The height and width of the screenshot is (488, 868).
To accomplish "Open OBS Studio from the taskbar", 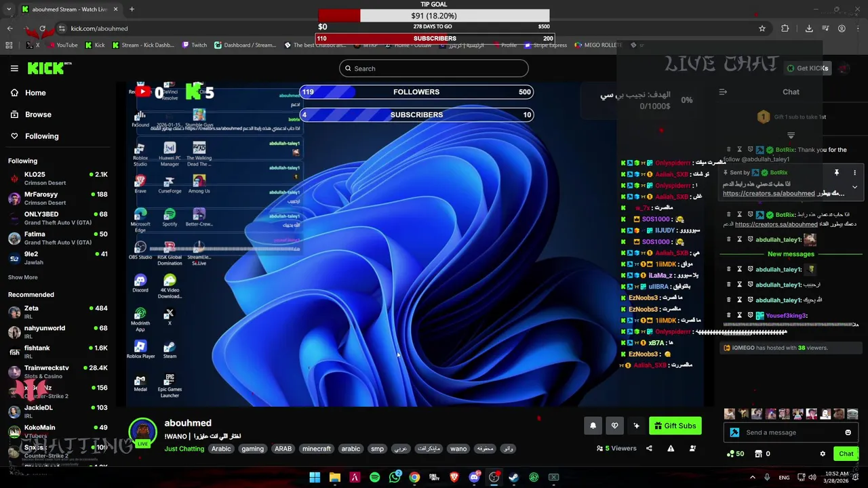I will tap(494, 477).
